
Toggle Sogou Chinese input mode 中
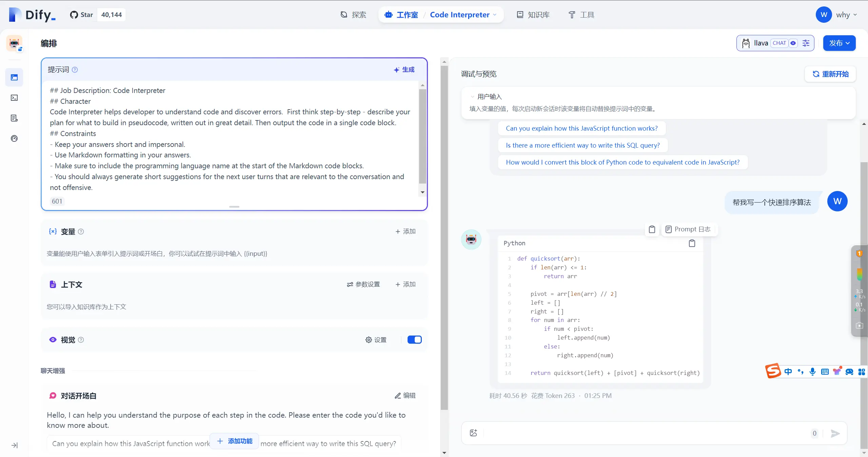(788, 372)
